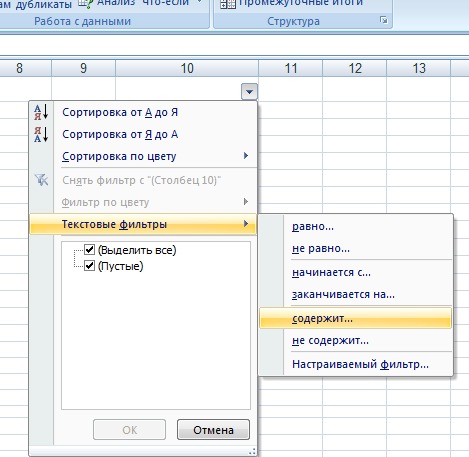Click the clear filter funnel icon

coord(41,180)
